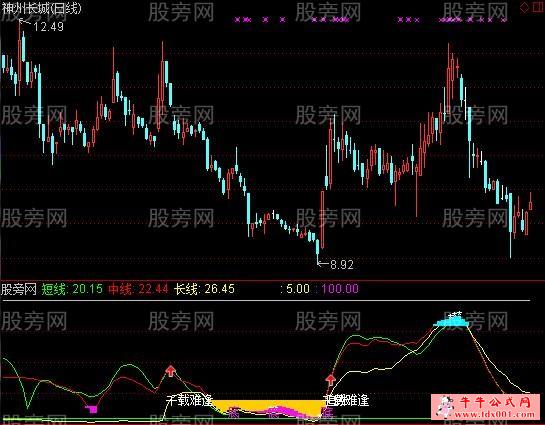Click the 神州长城(日线) chart title
The height and width of the screenshot is (425, 545).
(41, 8)
